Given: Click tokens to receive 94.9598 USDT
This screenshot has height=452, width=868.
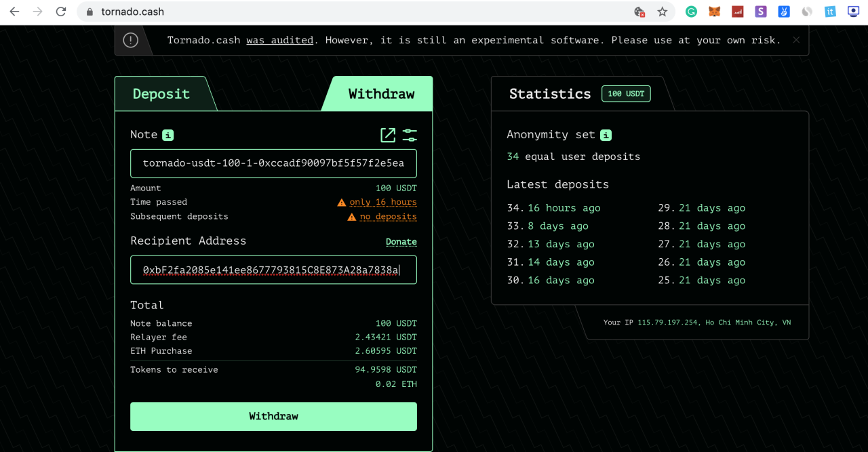Looking at the screenshot, I should [x=386, y=370].
